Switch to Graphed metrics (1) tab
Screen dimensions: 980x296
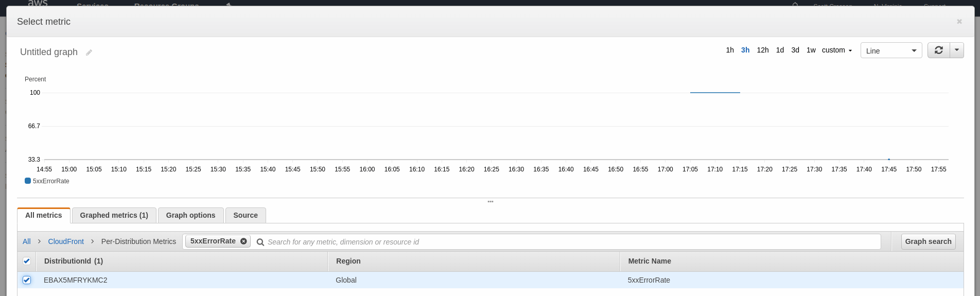click(x=114, y=215)
